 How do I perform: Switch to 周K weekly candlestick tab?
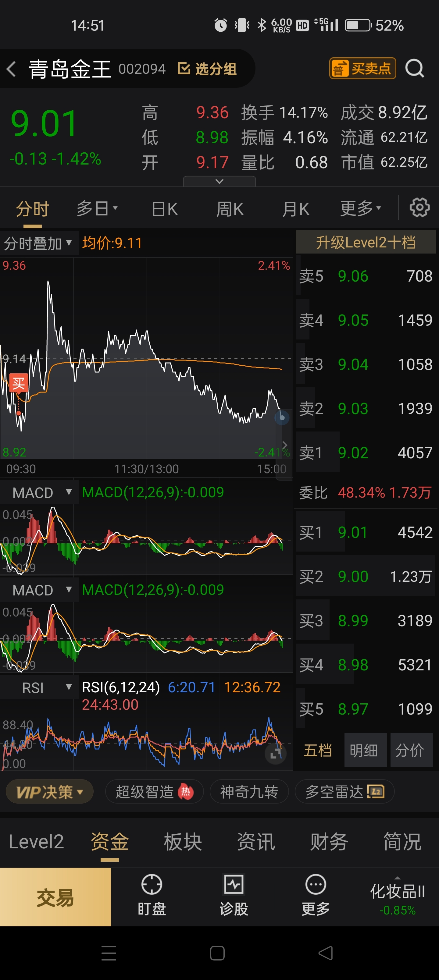click(x=230, y=208)
